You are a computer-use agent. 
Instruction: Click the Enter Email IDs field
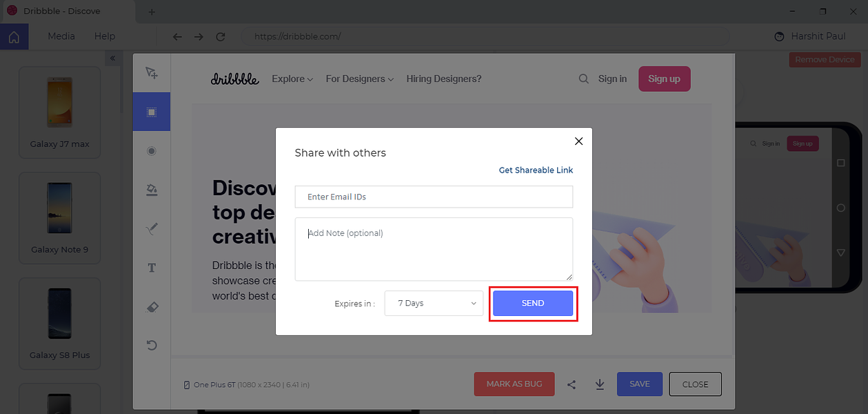point(434,197)
